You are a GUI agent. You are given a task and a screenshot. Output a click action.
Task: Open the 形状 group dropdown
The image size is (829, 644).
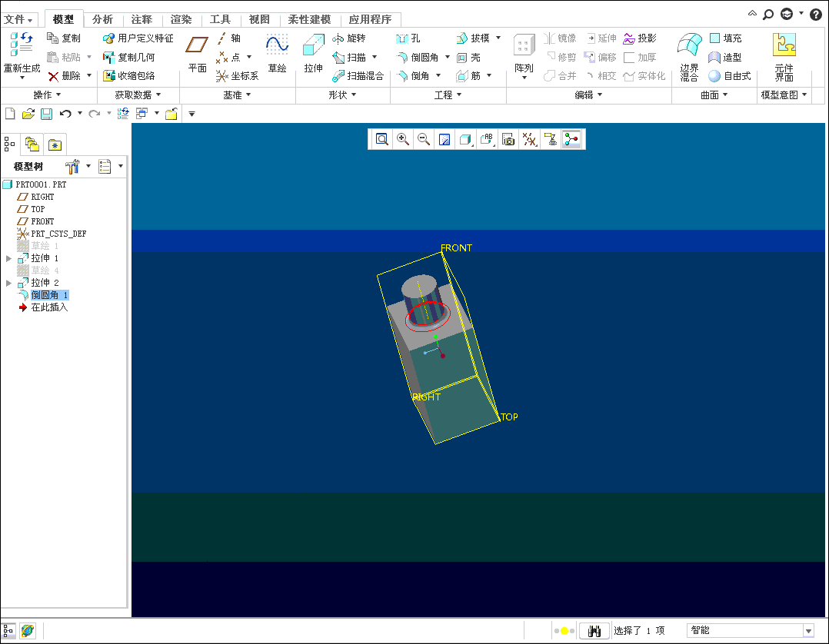pyautogui.click(x=342, y=95)
